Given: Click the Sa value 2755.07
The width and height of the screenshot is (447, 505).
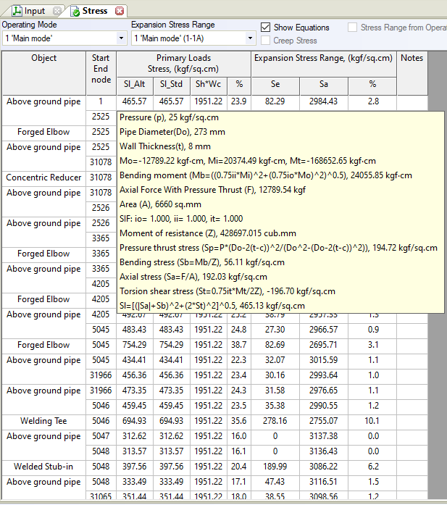Looking at the screenshot, I should tap(324, 421).
